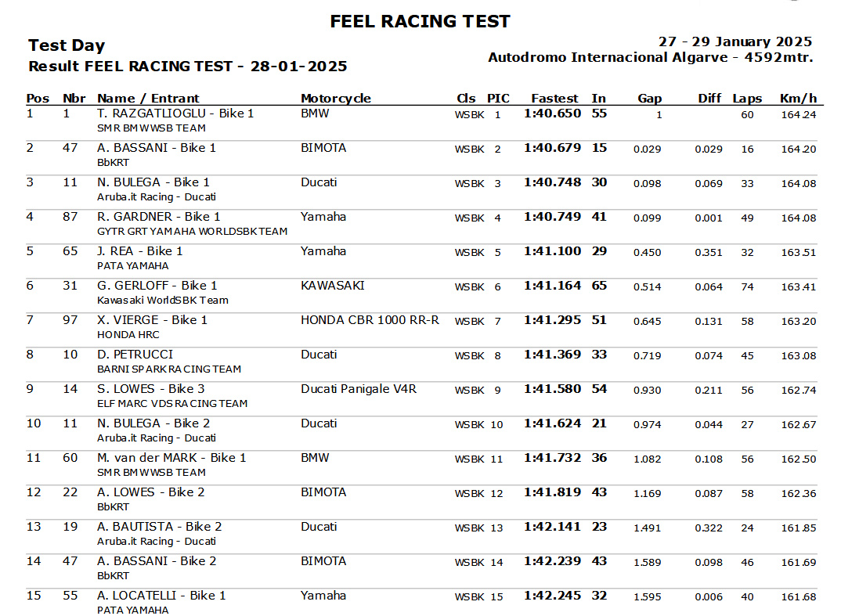Image resolution: width=841 pixels, height=616 pixels.
Task: Click D. PETRUCCI rider name
Action: 135,355
